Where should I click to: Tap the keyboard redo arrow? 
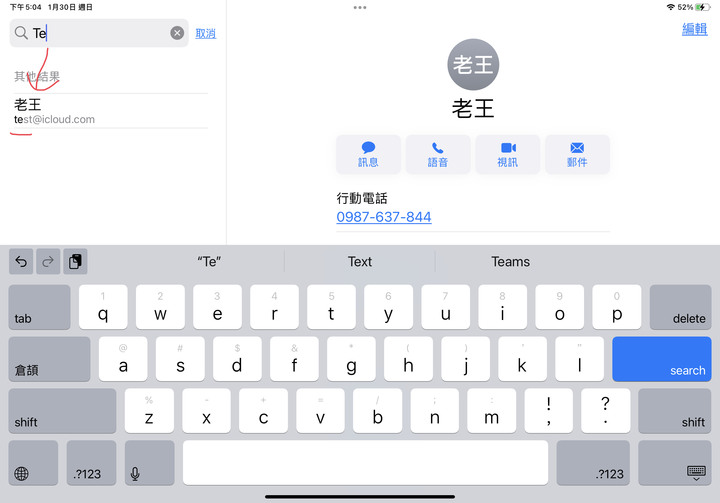[x=48, y=261]
